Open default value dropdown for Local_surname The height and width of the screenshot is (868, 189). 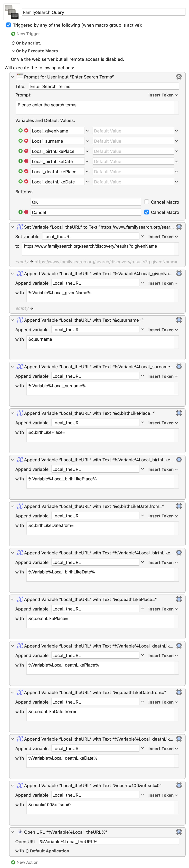(176, 141)
